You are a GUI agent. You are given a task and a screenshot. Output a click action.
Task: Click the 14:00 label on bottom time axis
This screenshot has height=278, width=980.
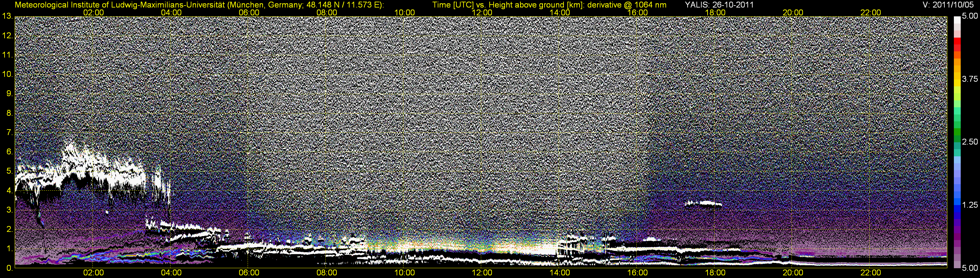tap(560, 273)
